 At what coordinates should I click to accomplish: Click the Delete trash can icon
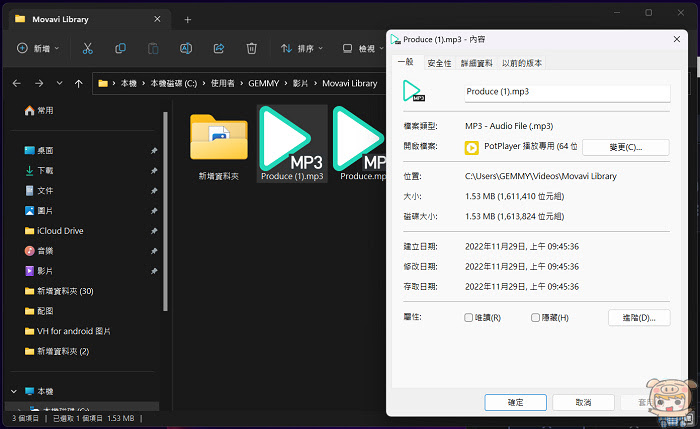[251, 48]
